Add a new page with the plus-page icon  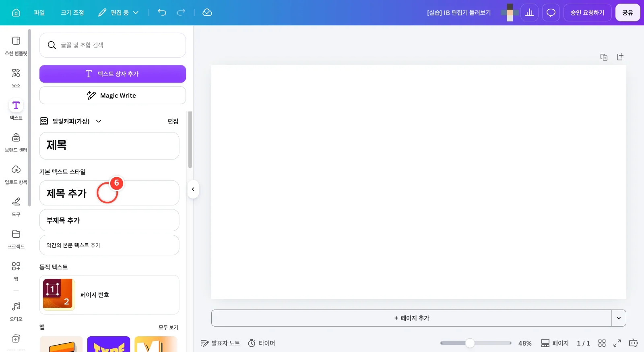[x=620, y=57]
